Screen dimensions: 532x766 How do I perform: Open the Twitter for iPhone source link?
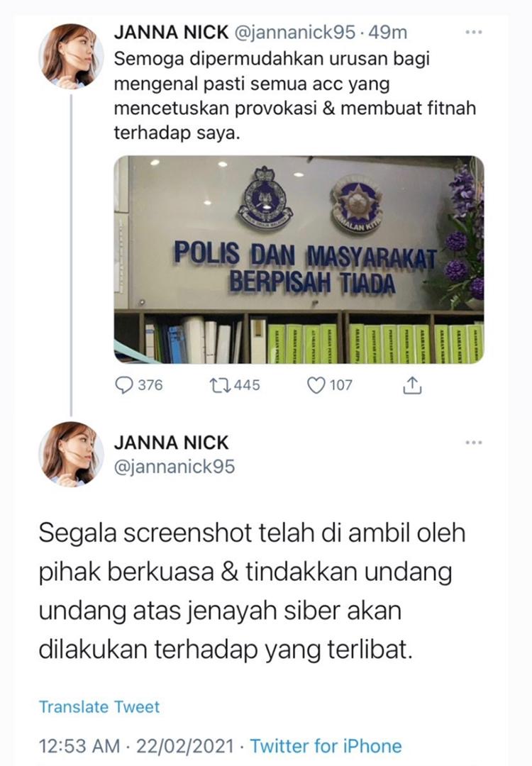(x=326, y=746)
